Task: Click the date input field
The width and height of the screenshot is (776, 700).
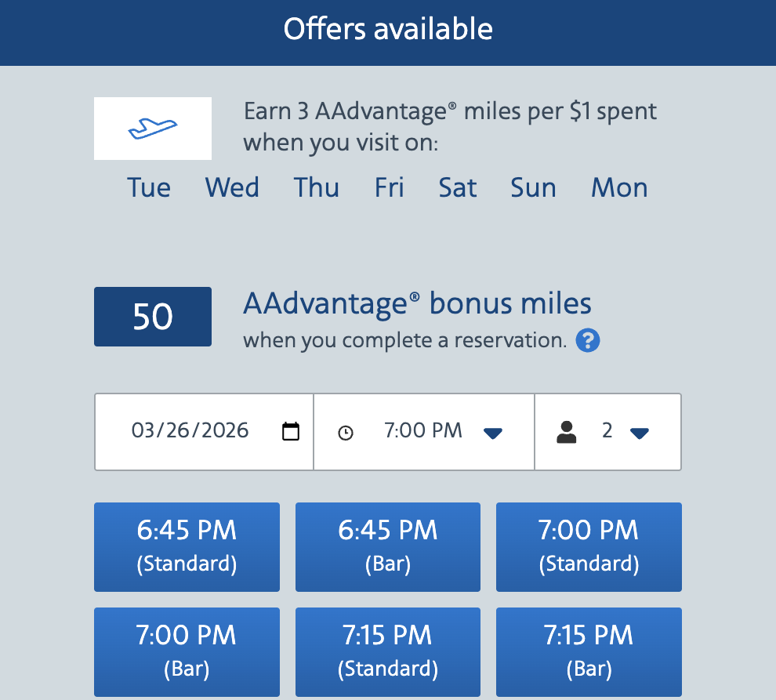Action: 203,430
